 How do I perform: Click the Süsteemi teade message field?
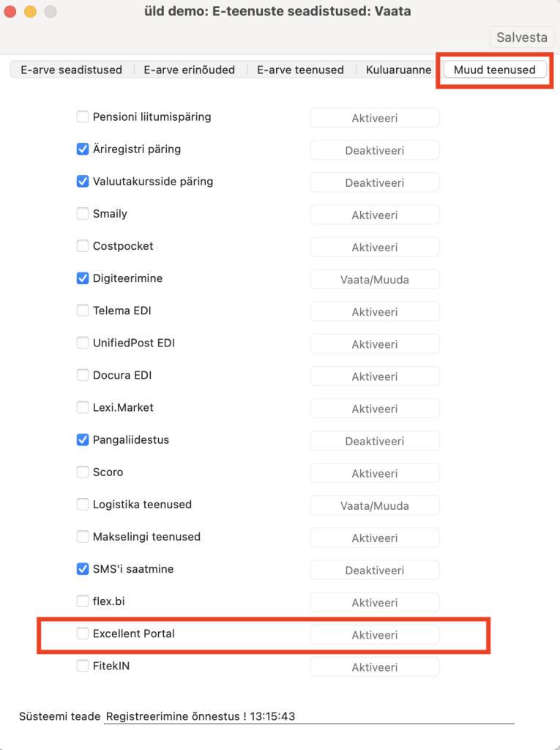(x=307, y=716)
